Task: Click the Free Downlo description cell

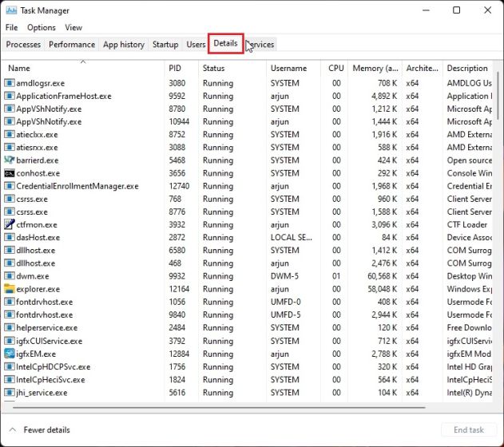Action: 470,327
